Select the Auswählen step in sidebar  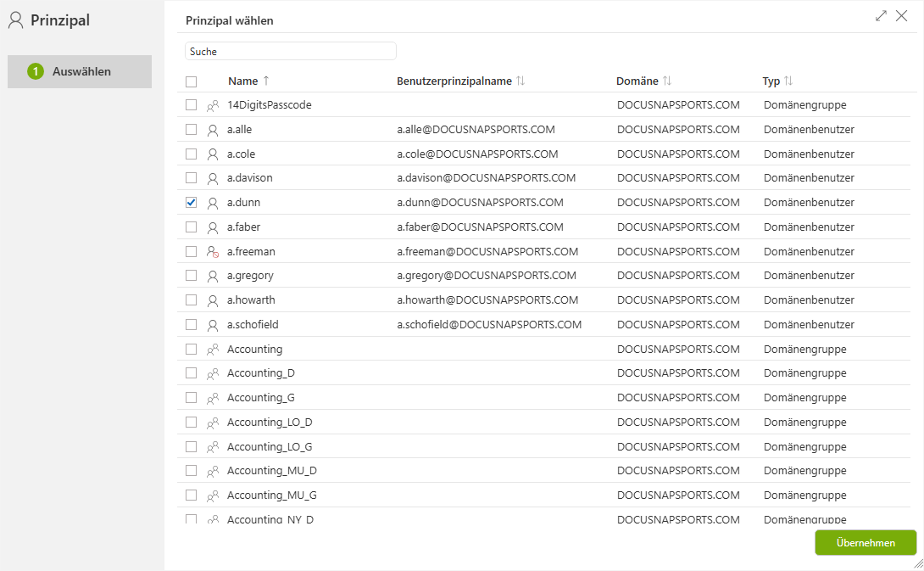point(80,71)
